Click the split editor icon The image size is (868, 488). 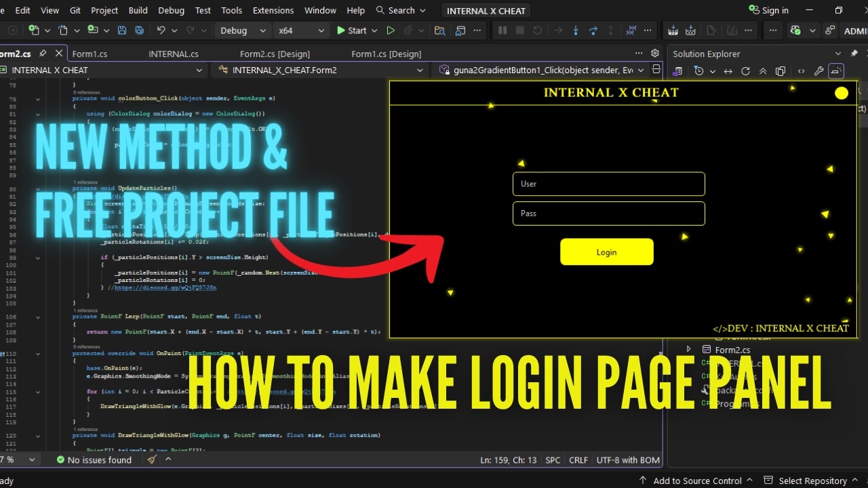click(x=656, y=69)
